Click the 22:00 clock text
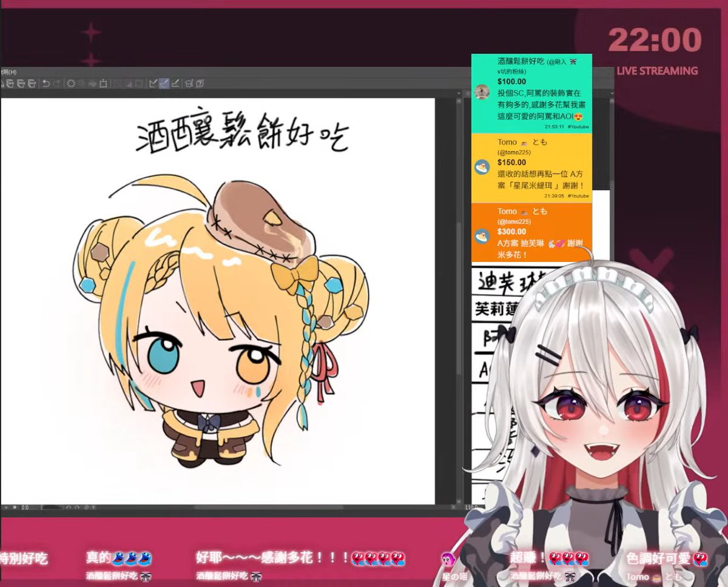This screenshot has height=587, width=728. coord(655,41)
